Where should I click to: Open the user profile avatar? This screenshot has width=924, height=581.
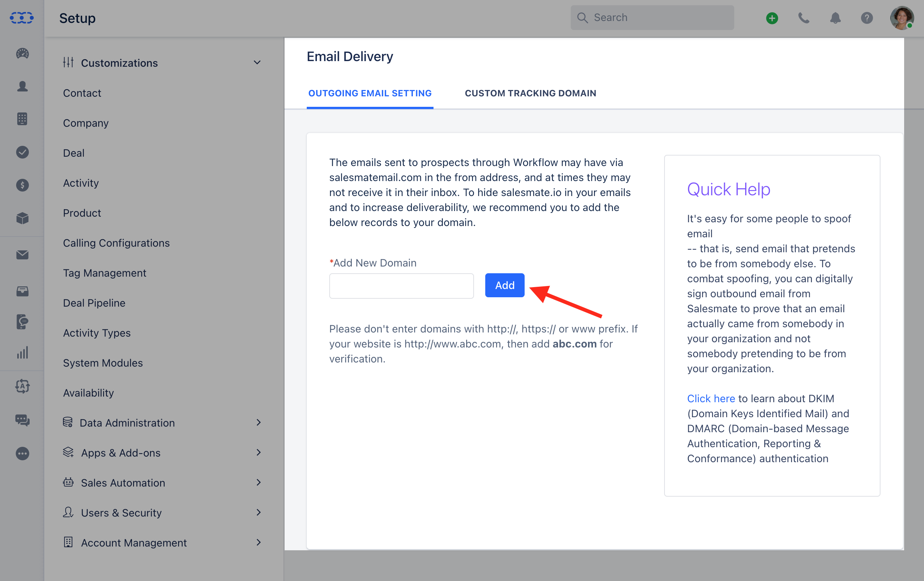click(902, 18)
